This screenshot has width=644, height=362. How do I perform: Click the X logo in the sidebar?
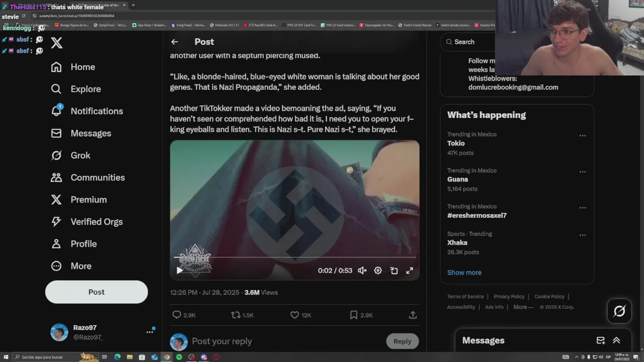[57, 43]
